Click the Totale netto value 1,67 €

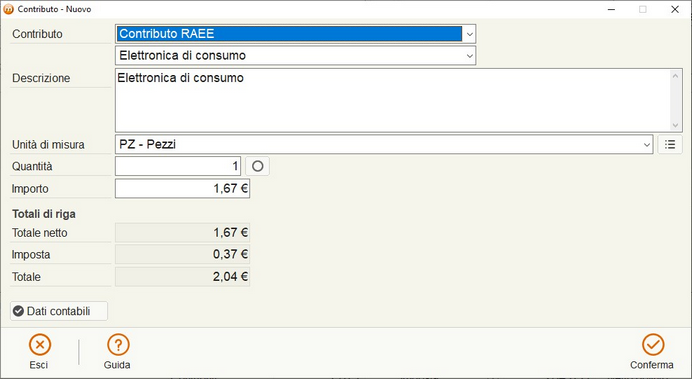[x=182, y=233]
